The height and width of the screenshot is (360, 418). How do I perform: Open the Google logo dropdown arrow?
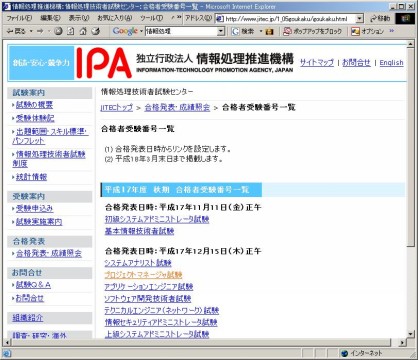[141, 31]
